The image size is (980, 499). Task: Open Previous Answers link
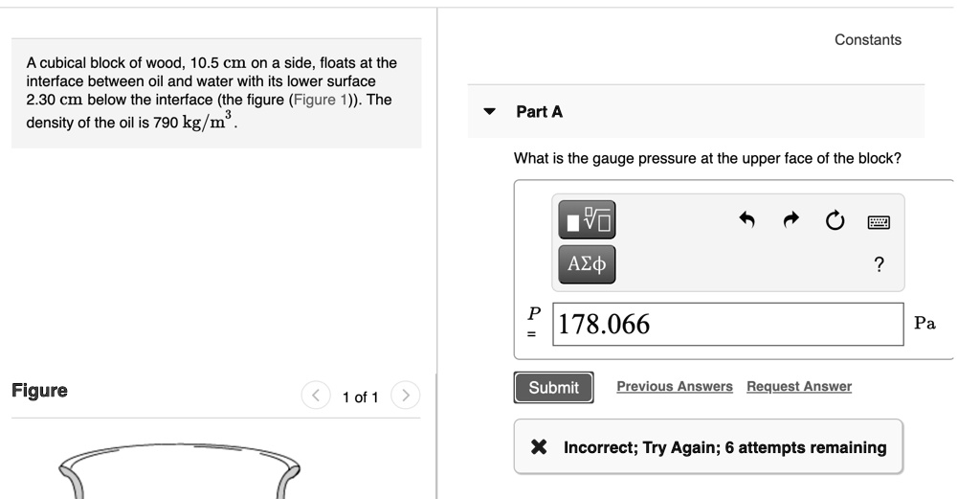pos(675,387)
